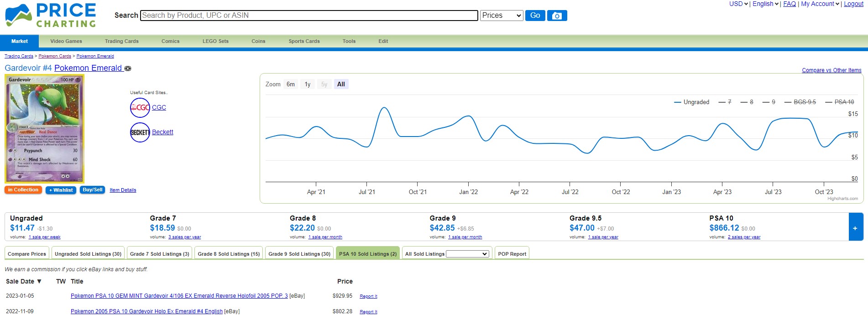Click the Beckett circular logo icon
Image resolution: width=868 pixels, height=321 pixels.
[x=140, y=132]
